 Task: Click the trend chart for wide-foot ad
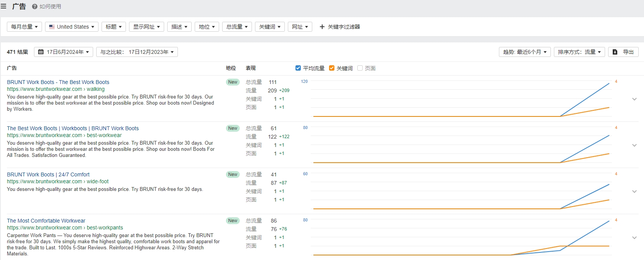tap(461, 191)
